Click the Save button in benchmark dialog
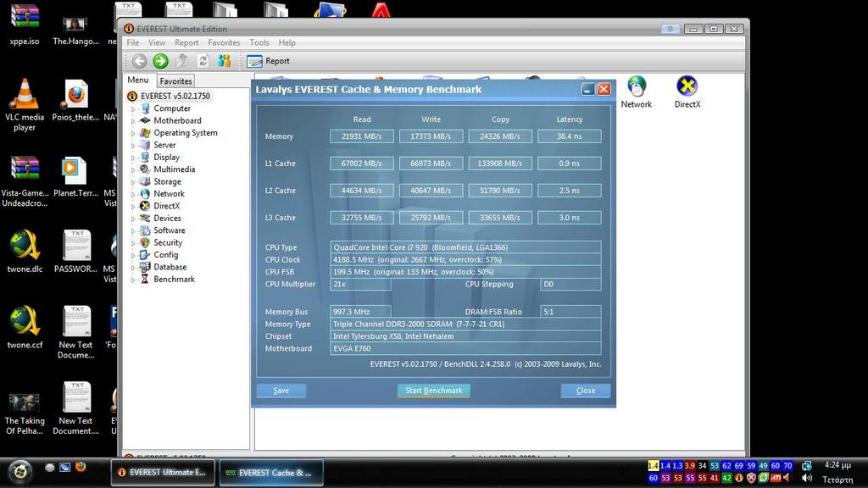 pos(281,391)
